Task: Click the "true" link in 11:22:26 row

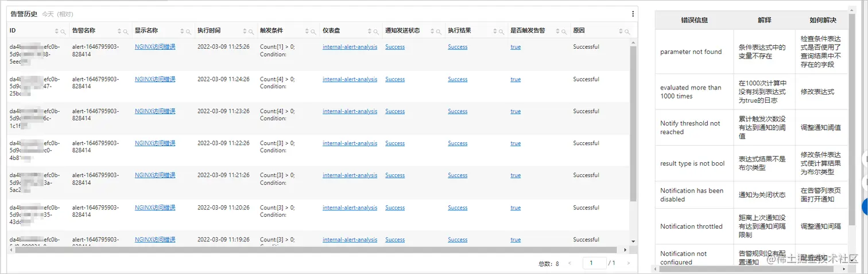Action: click(516, 143)
